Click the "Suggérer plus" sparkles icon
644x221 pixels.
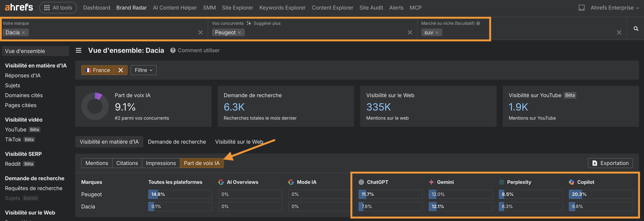[249, 23]
